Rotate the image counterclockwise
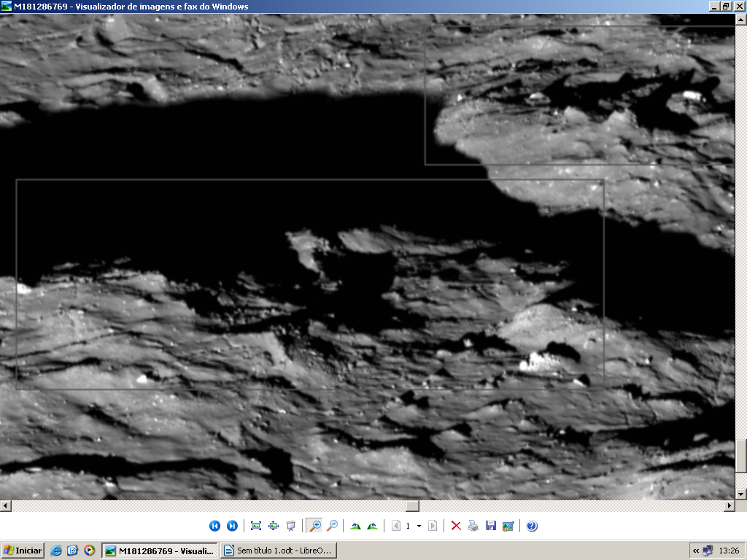 click(x=373, y=526)
